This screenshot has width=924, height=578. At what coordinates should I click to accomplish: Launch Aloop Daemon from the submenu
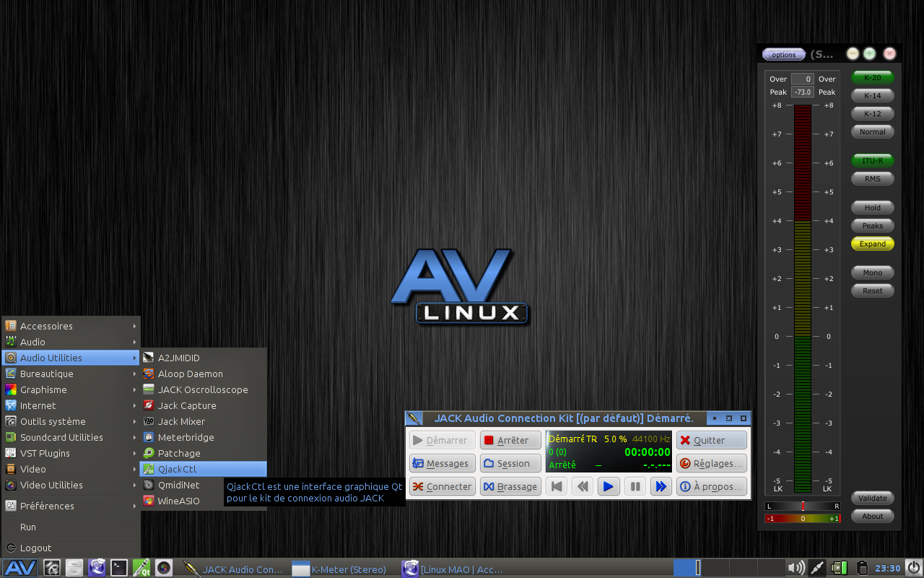tap(204, 374)
